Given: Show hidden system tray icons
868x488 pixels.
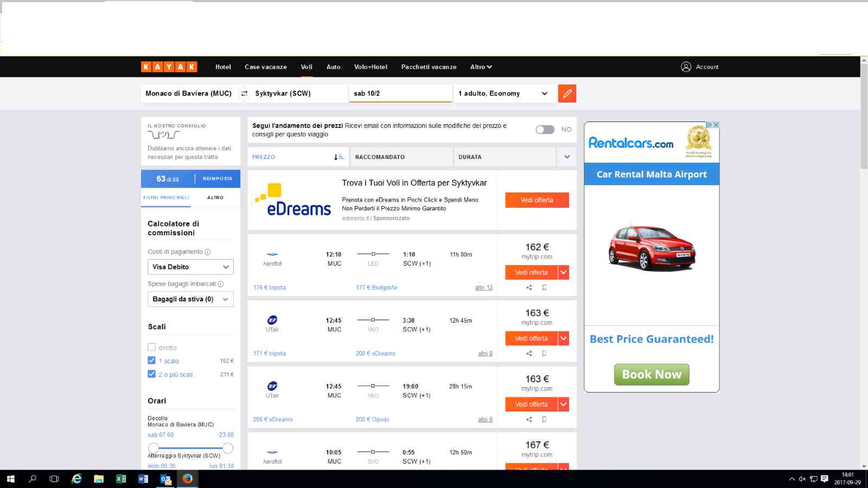Looking at the screenshot, I should click(x=792, y=479).
